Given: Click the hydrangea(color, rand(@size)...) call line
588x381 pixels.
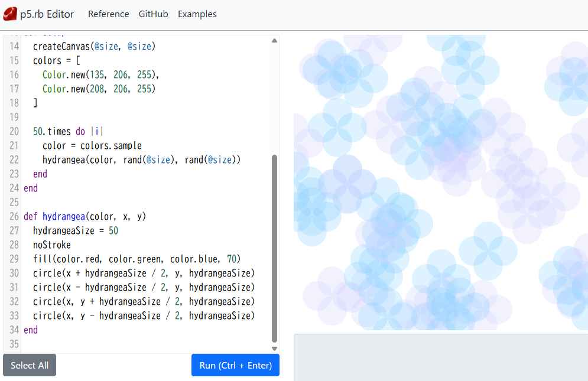Looking at the screenshot, I should tap(141, 159).
